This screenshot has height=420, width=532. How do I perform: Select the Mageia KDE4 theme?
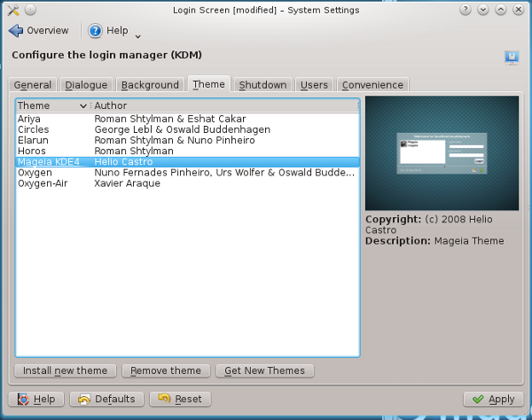[188, 161]
